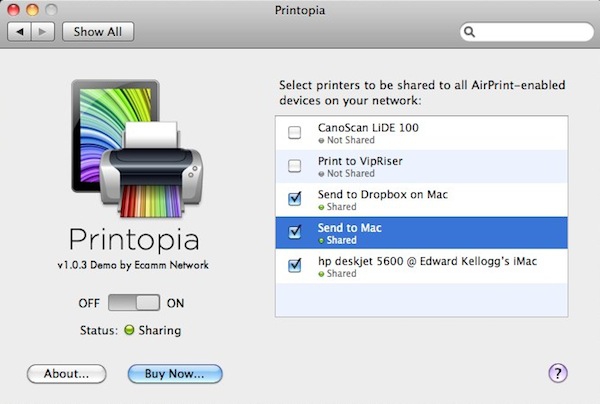The height and width of the screenshot is (404, 600).
Task: Click the v1.0.3 Demo by Ecamm Network text
Action: coord(133,265)
